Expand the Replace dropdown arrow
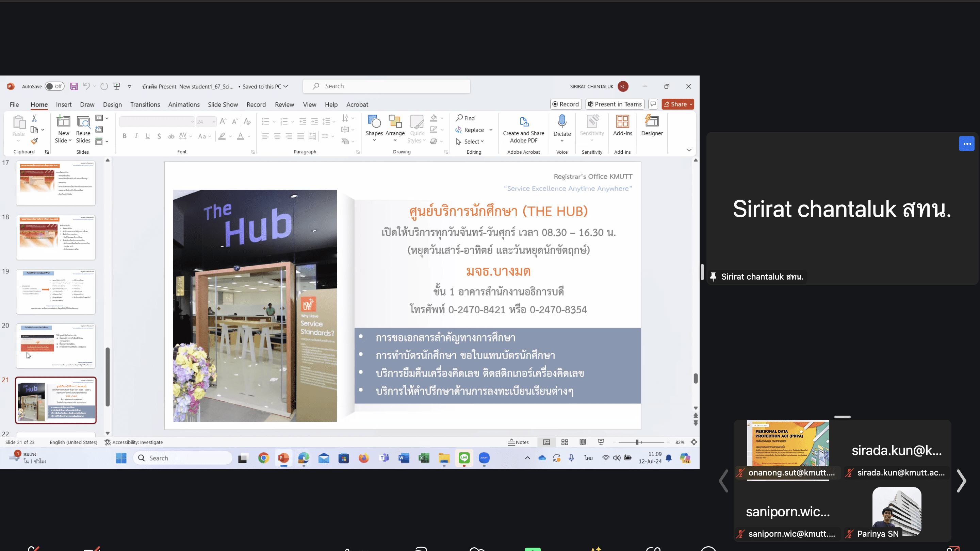 click(x=491, y=130)
